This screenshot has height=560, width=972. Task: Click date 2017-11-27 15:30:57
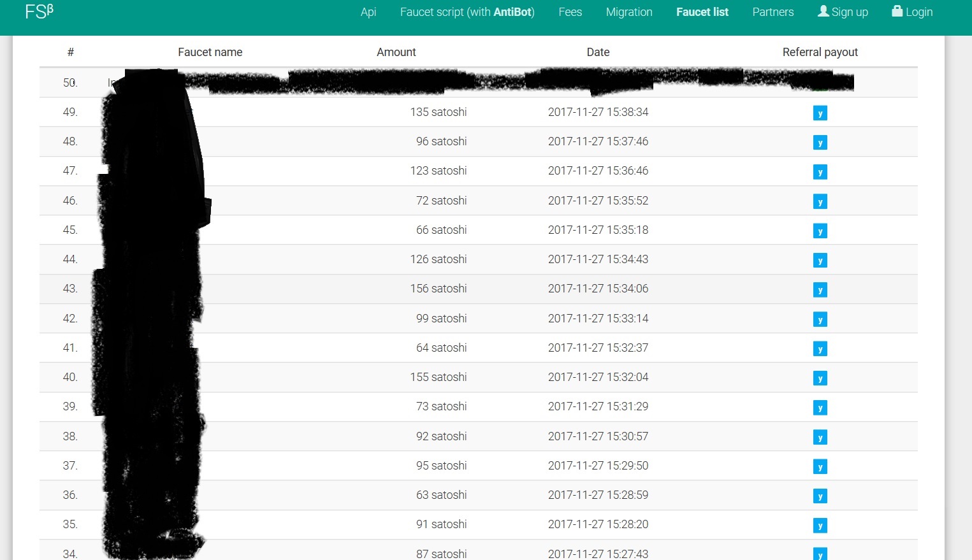[x=598, y=436]
